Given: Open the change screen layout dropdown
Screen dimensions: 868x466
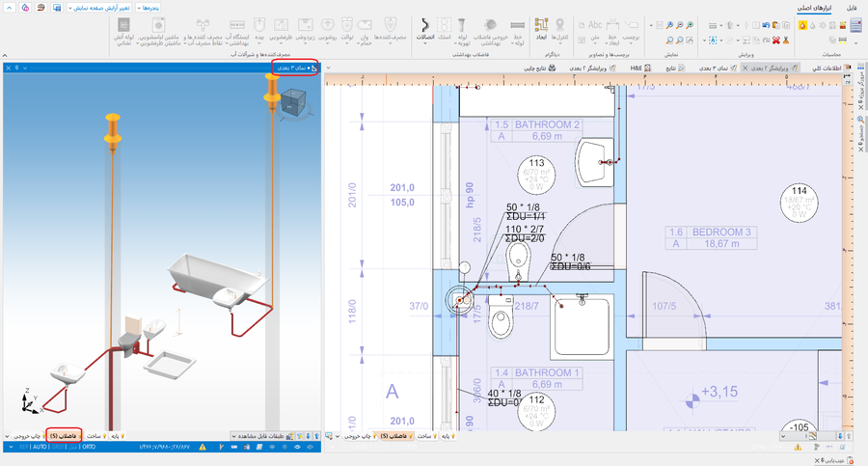Looking at the screenshot, I should [101, 7].
